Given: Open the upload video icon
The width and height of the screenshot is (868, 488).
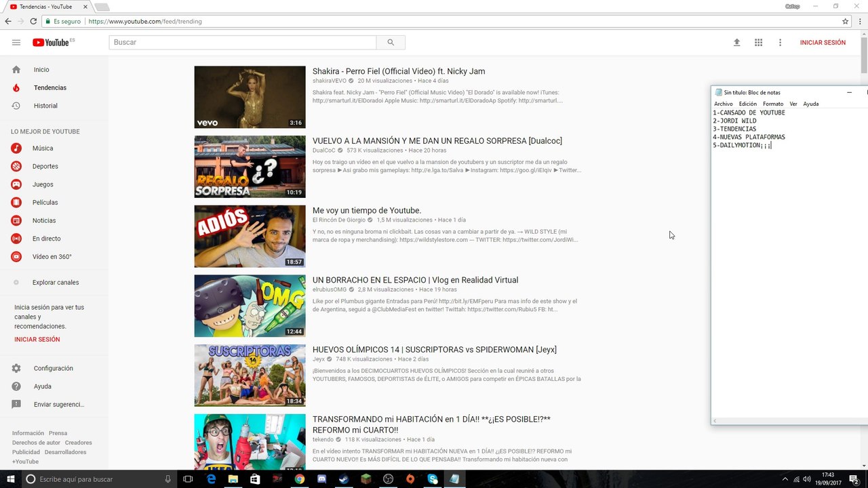Looking at the screenshot, I should pyautogui.click(x=737, y=42).
